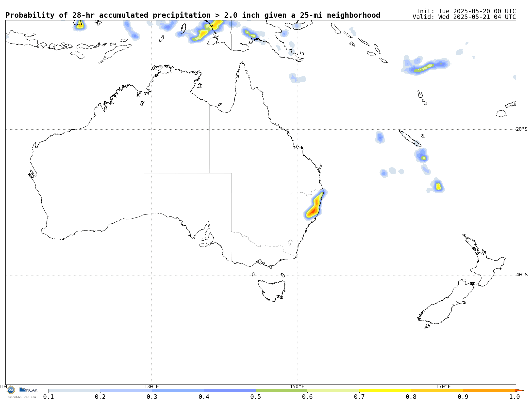Click the 0.5 colorbar tick label
This screenshot has height=400, width=532.
[256, 397]
